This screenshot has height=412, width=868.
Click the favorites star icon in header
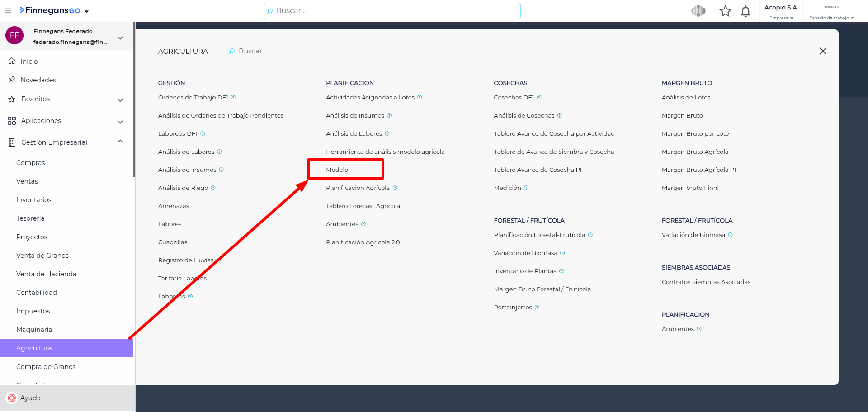[725, 11]
